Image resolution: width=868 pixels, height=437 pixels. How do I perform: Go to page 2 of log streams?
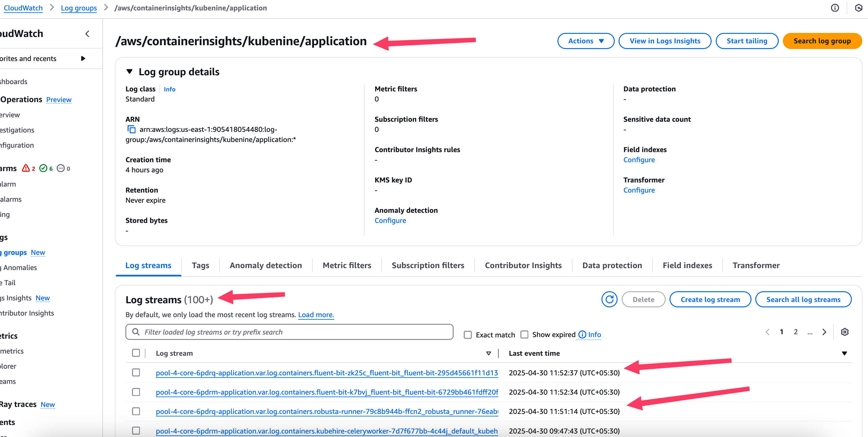(796, 332)
